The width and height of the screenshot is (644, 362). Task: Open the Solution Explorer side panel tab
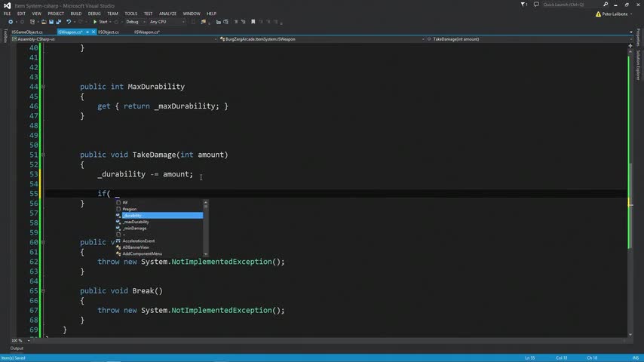(638, 65)
